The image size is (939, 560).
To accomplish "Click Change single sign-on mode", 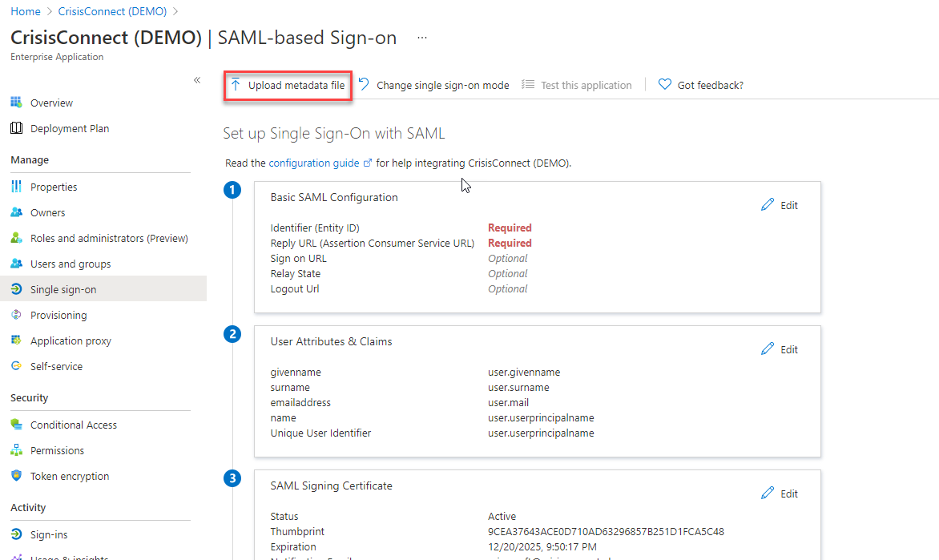I will pyautogui.click(x=434, y=85).
